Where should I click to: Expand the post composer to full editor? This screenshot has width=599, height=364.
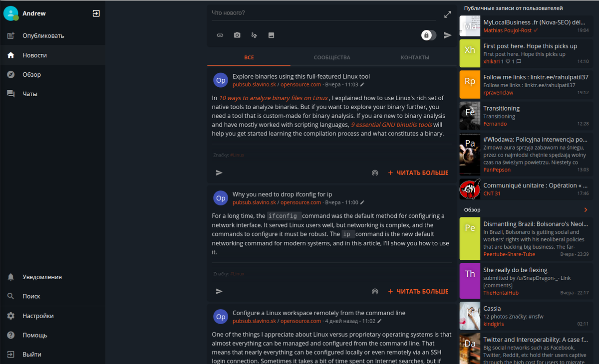(448, 14)
